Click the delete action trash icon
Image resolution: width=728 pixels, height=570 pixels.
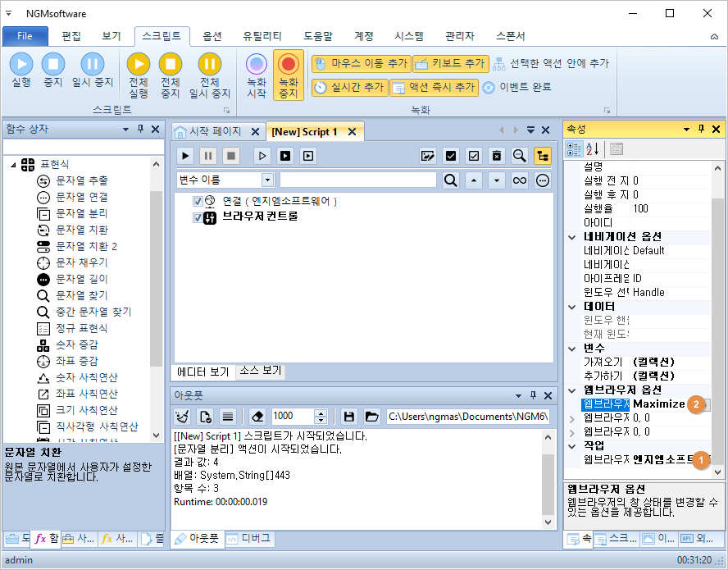(496, 156)
